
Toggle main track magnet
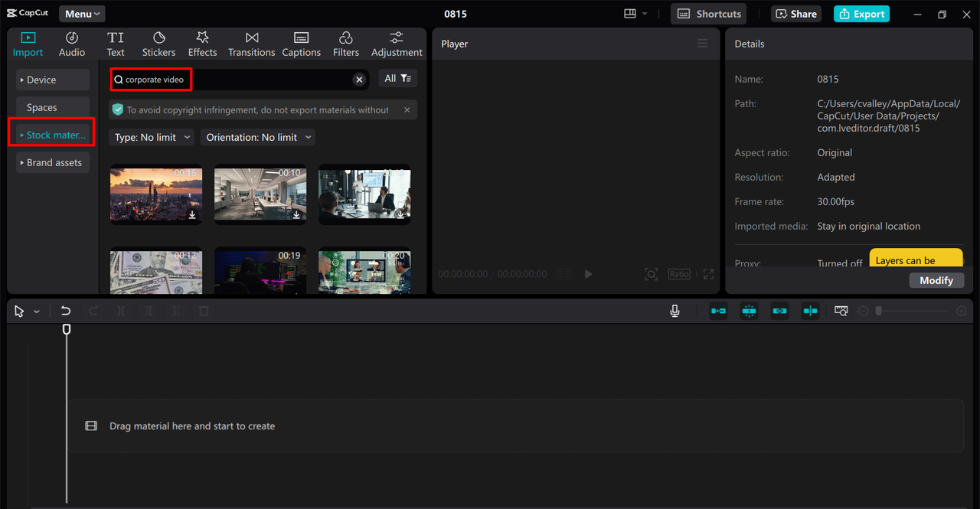pos(718,311)
